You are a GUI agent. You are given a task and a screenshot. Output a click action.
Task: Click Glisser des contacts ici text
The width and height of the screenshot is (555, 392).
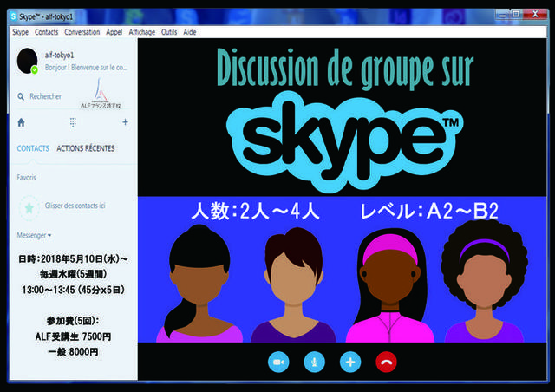point(75,206)
